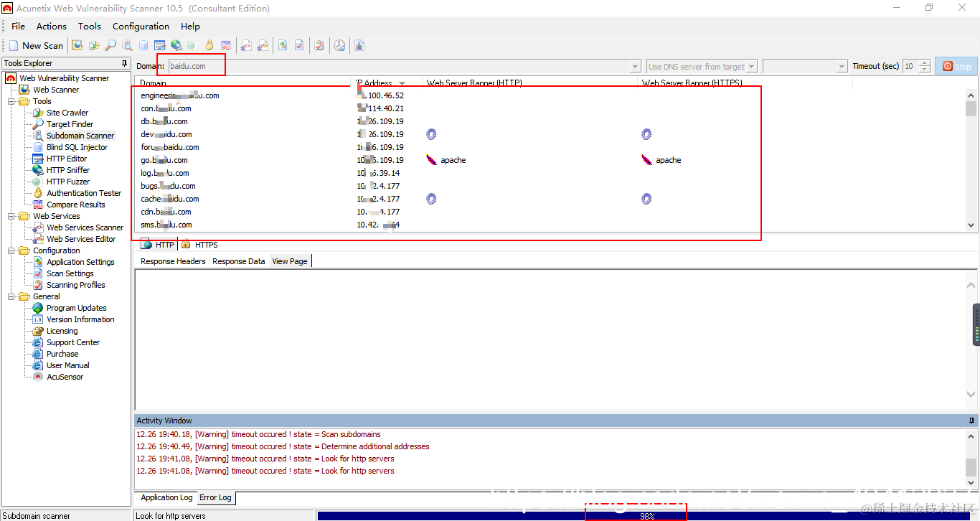980x521 pixels.
Task: Open Application Settings toolbar icon
Action: 283,45
